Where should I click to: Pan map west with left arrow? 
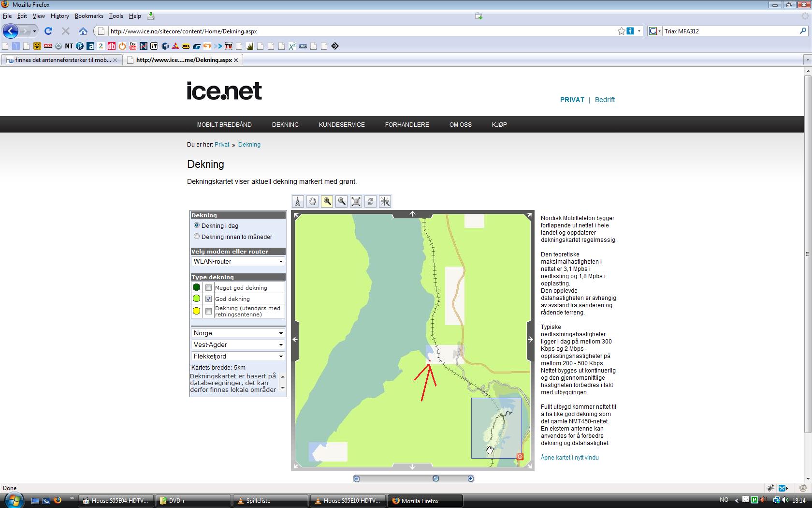point(295,340)
